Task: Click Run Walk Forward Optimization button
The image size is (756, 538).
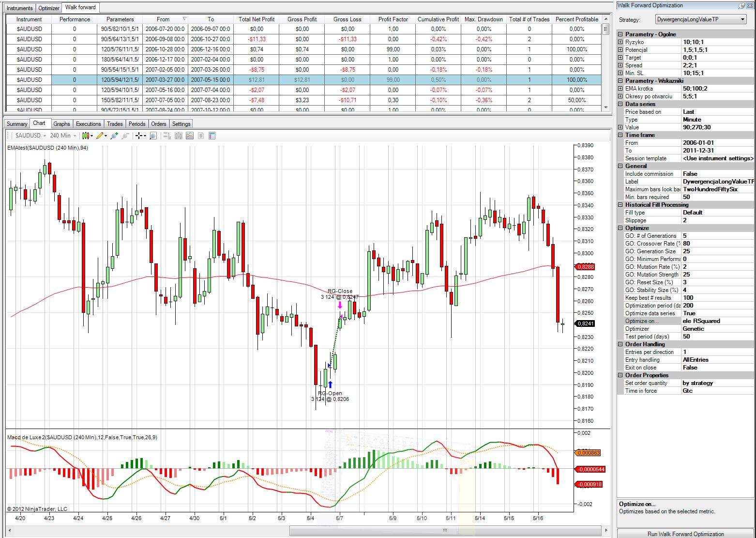Action: tap(686, 534)
